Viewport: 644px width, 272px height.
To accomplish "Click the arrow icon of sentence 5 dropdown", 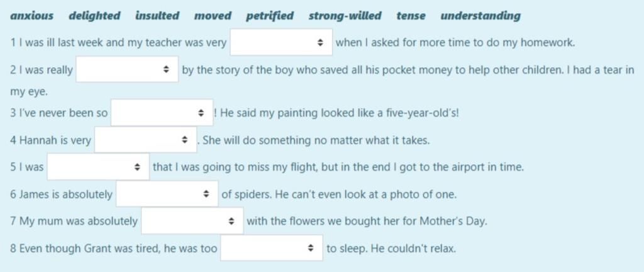I will pyautogui.click(x=137, y=167).
